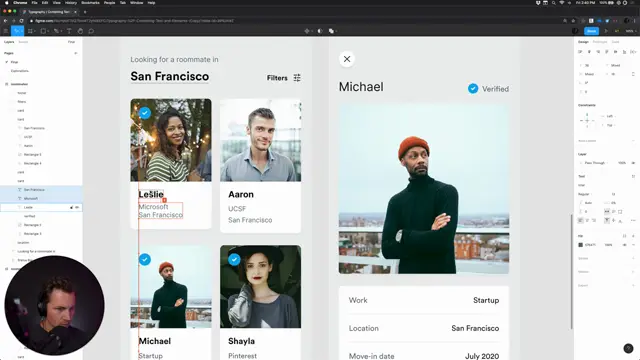Add an Effect with plus icon
Screen dimensions: 640x360
point(633,272)
